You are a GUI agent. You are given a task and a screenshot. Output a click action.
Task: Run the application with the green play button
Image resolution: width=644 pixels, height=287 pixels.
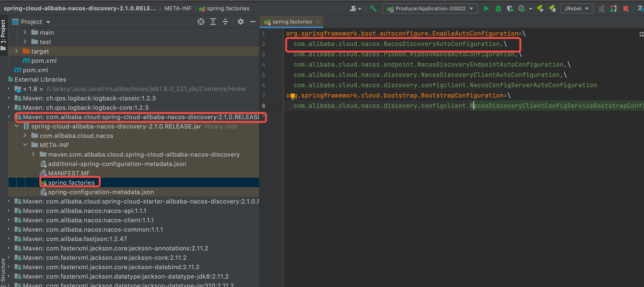(x=486, y=8)
